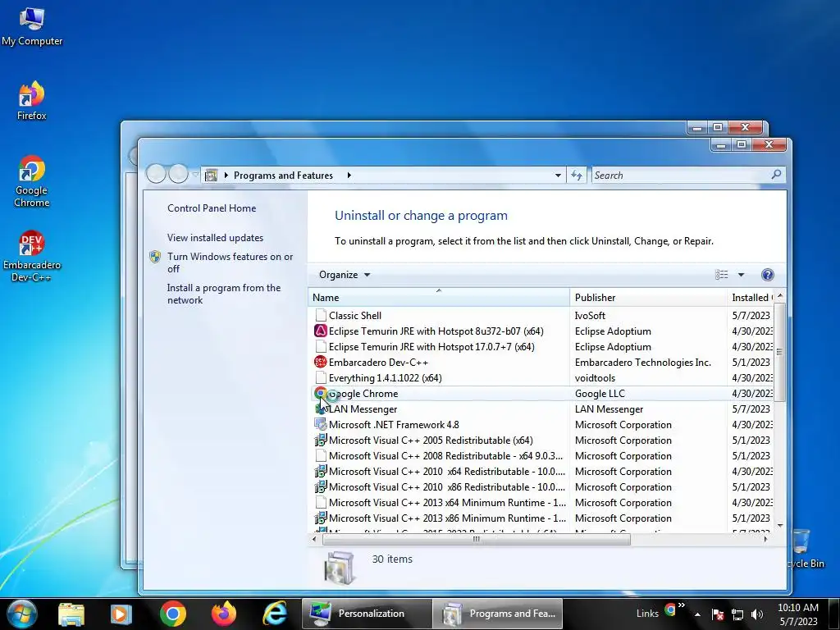Expand the Links toolbar chevron
The width and height of the screenshot is (840, 630).
682,605
